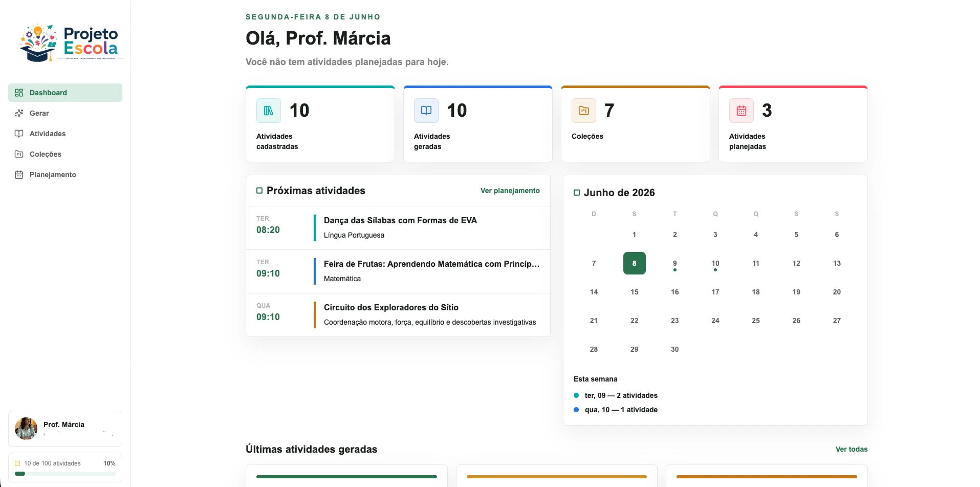Click the orange Coleções folder card icon
This screenshot has width=980, height=487.
(x=584, y=111)
